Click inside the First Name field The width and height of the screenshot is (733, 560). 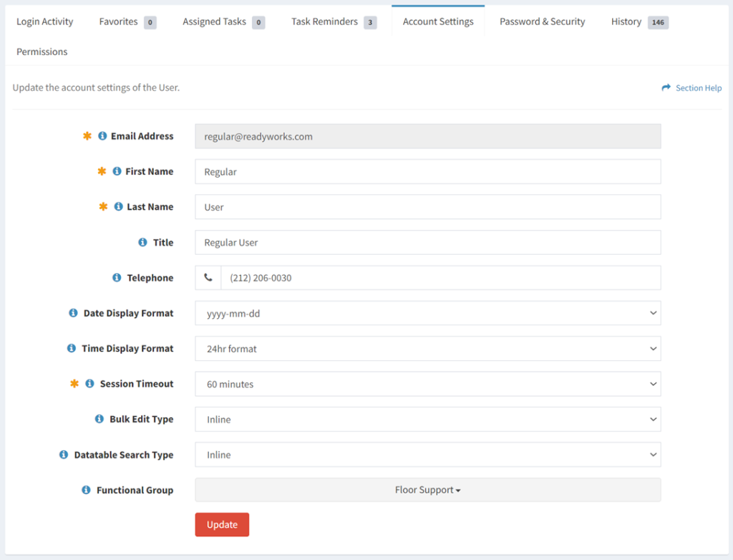point(427,171)
